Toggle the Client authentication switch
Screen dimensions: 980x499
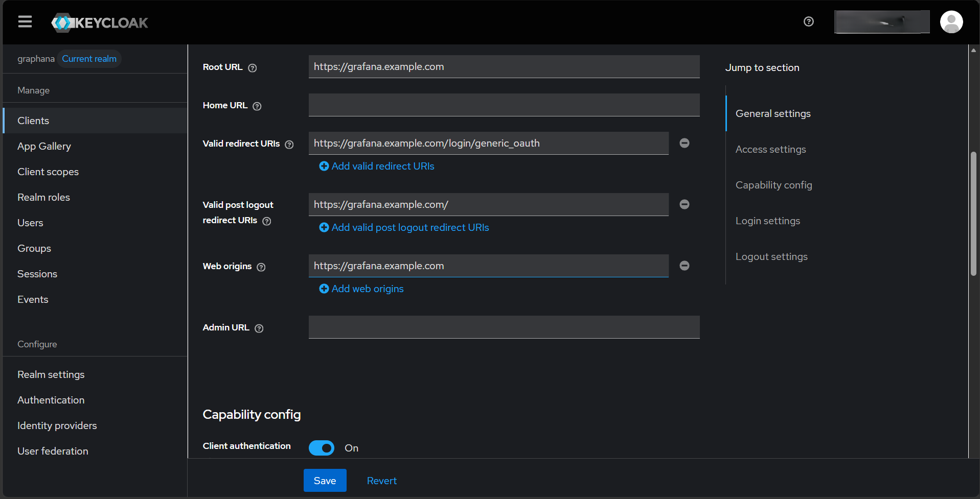click(x=322, y=448)
